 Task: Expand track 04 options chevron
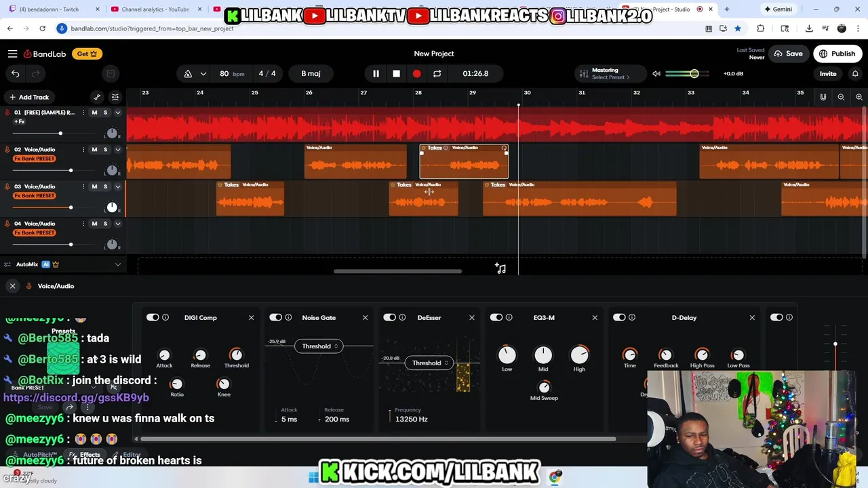118,224
